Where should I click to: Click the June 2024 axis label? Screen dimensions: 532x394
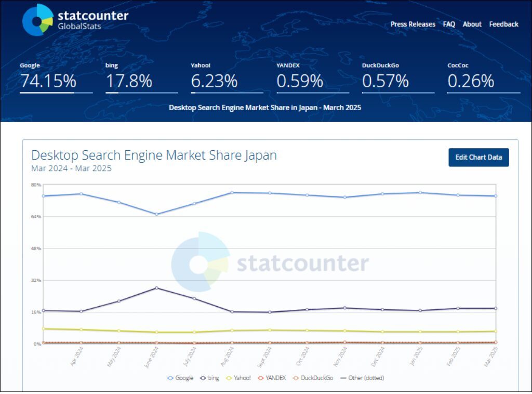(151, 357)
